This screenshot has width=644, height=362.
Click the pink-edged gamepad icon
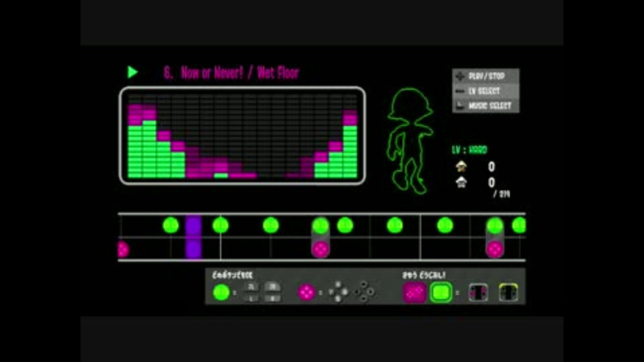[478, 293]
